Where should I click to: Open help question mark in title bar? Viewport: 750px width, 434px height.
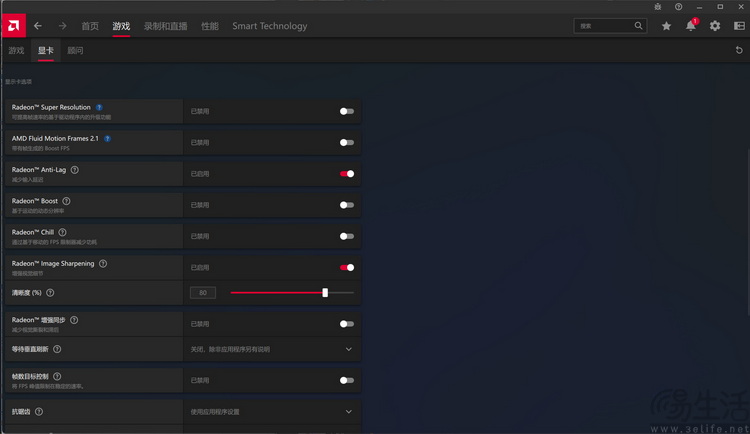678,7
